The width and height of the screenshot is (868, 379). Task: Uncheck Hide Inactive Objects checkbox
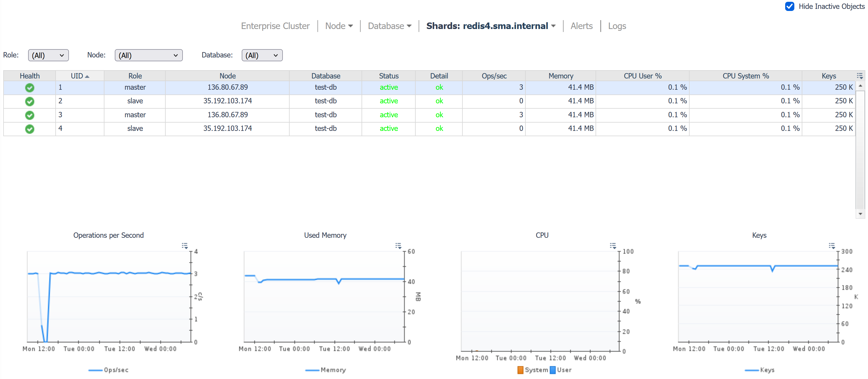tap(790, 7)
